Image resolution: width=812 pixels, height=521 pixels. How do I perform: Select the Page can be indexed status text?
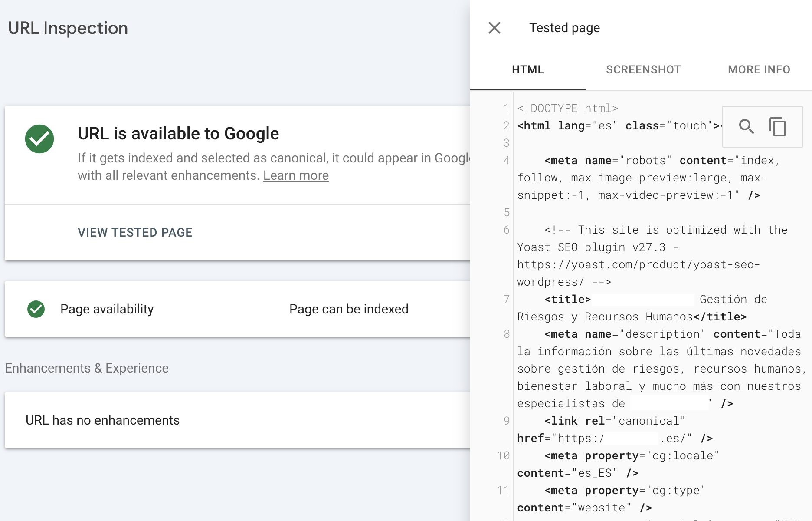(x=349, y=309)
